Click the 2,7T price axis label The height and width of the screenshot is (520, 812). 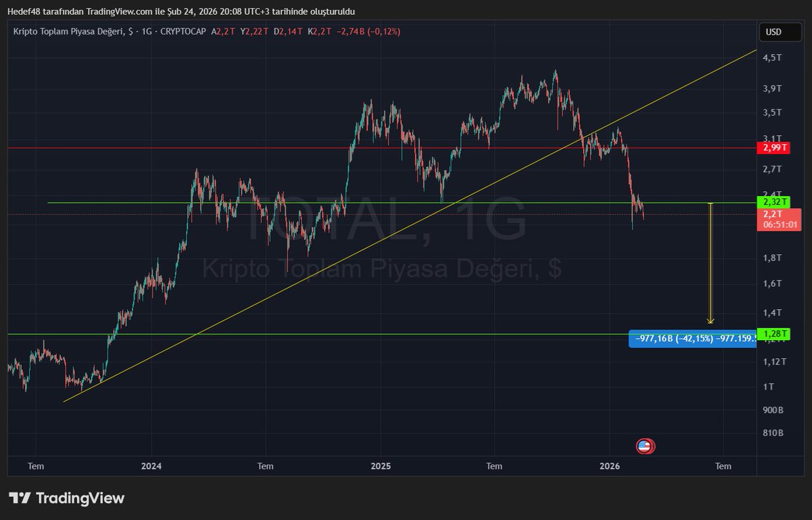click(x=773, y=168)
